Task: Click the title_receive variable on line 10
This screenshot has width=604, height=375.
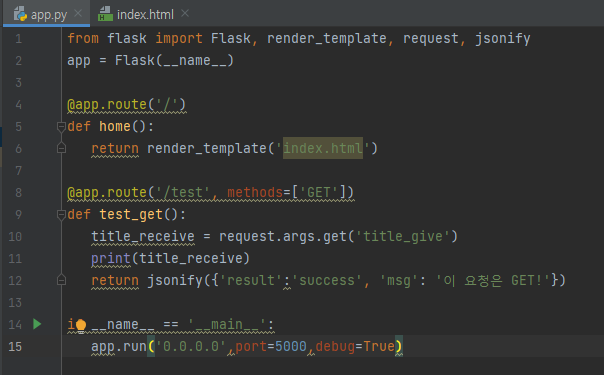Action: coord(143,236)
